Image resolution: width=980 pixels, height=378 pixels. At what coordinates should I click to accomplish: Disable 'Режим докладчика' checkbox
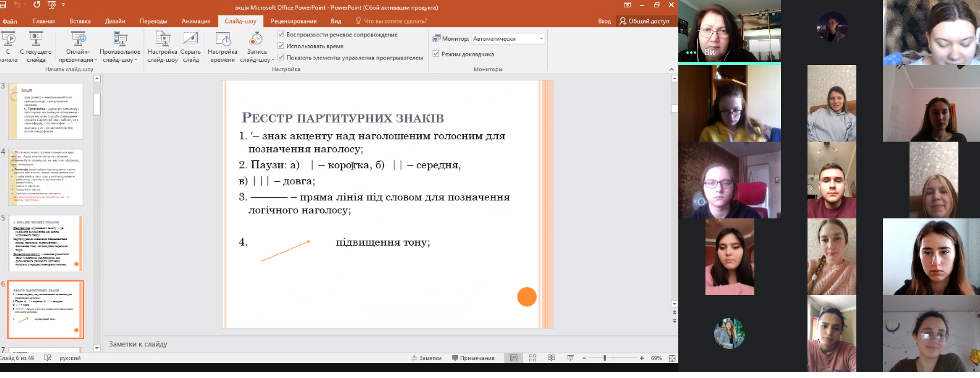click(436, 54)
